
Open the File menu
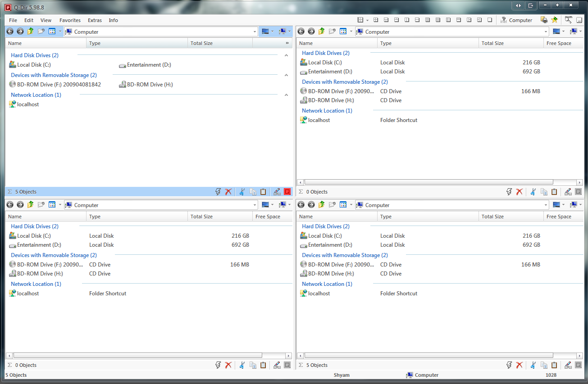[13, 20]
